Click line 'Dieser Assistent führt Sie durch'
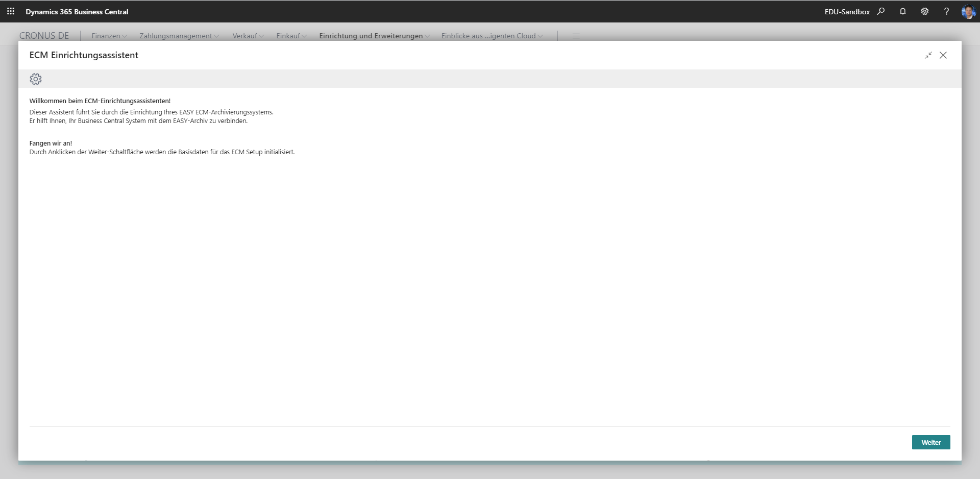Image resolution: width=980 pixels, height=479 pixels. point(151,112)
